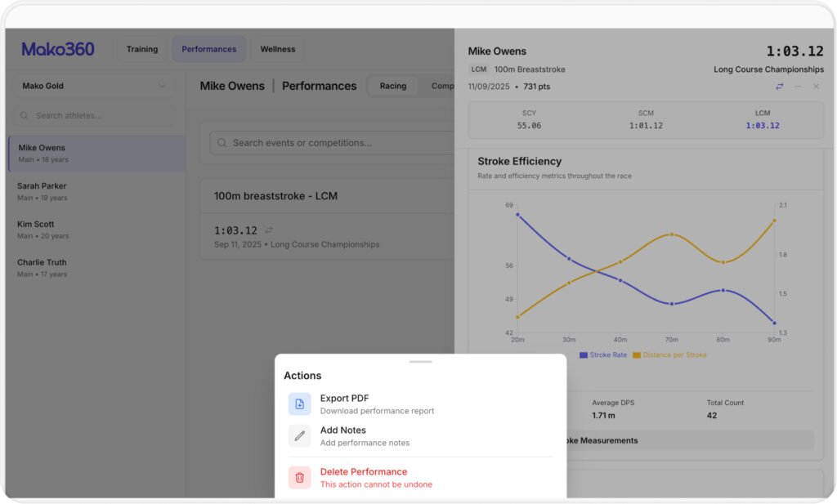This screenshot has width=837, height=504.
Task: Click the Add Notes pencil icon
Action: [299, 436]
